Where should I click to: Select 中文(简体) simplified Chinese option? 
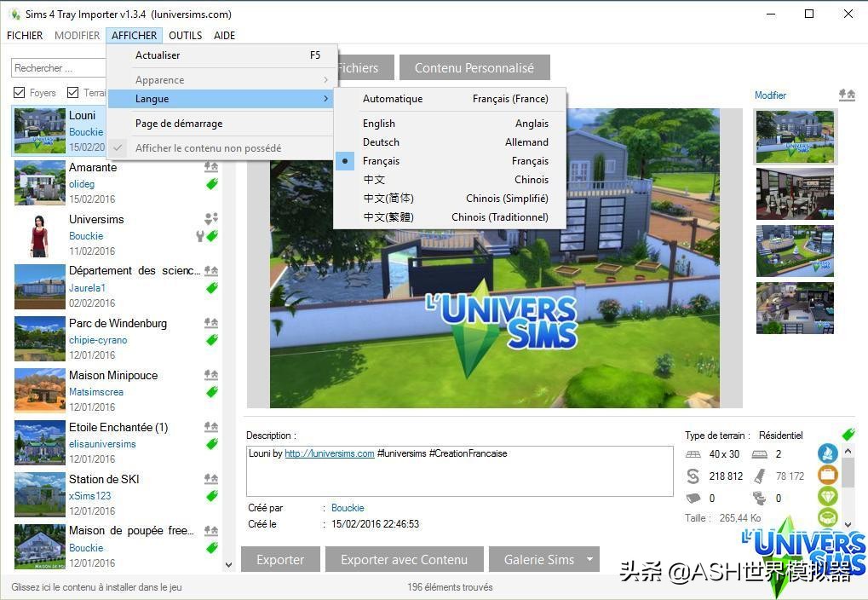click(x=451, y=199)
